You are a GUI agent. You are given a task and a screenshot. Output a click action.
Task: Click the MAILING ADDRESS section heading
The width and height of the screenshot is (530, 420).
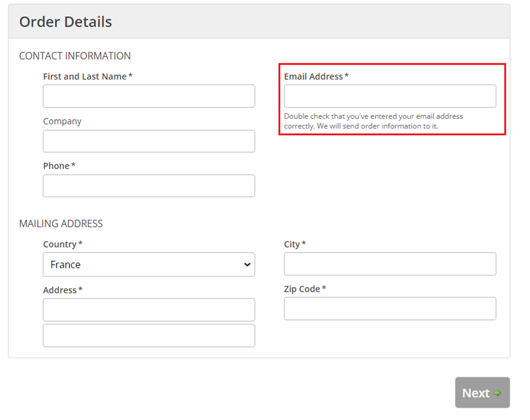[61, 223]
